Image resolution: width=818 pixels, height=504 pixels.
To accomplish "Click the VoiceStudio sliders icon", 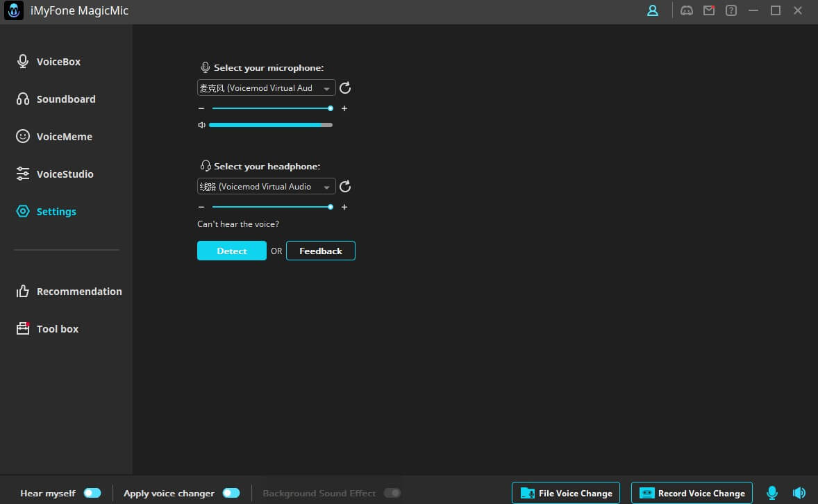I will [x=22, y=174].
